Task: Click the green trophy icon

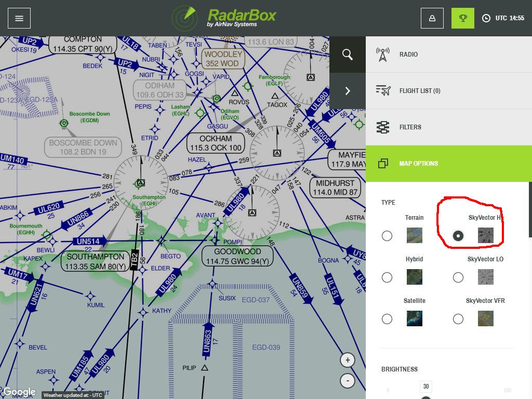Action: 462,18
